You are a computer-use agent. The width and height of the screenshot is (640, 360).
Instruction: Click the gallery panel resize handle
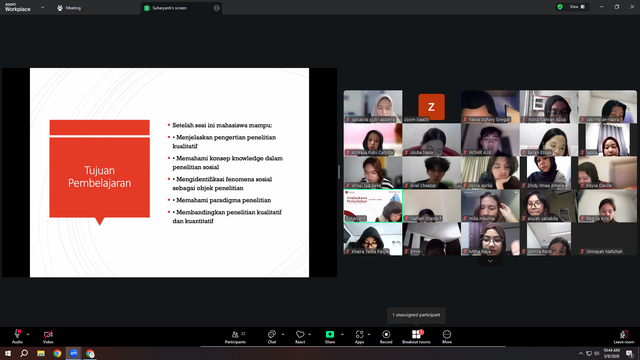[339, 172]
